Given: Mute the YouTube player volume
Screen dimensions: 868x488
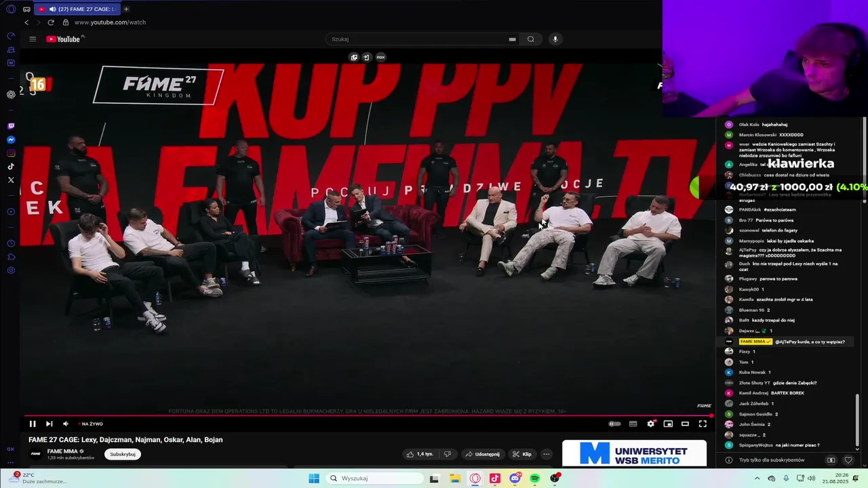Looking at the screenshot, I should click(x=66, y=424).
